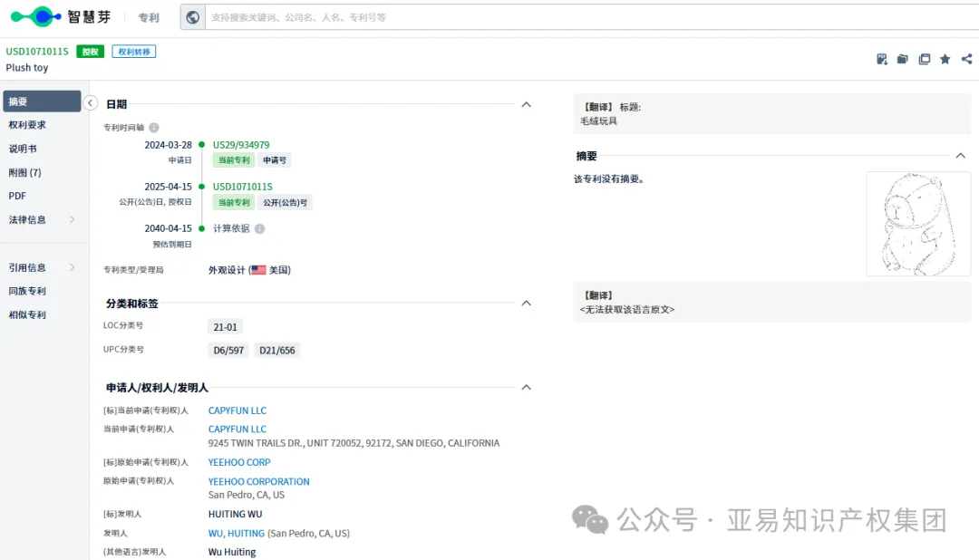
Task: Click the date 2024-03-28
Action: coord(168,145)
